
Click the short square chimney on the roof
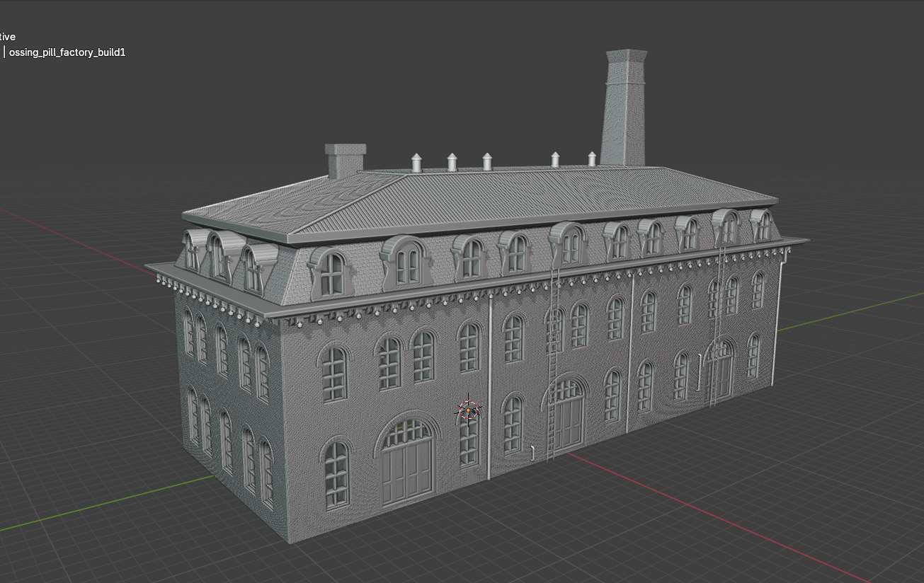point(346,161)
